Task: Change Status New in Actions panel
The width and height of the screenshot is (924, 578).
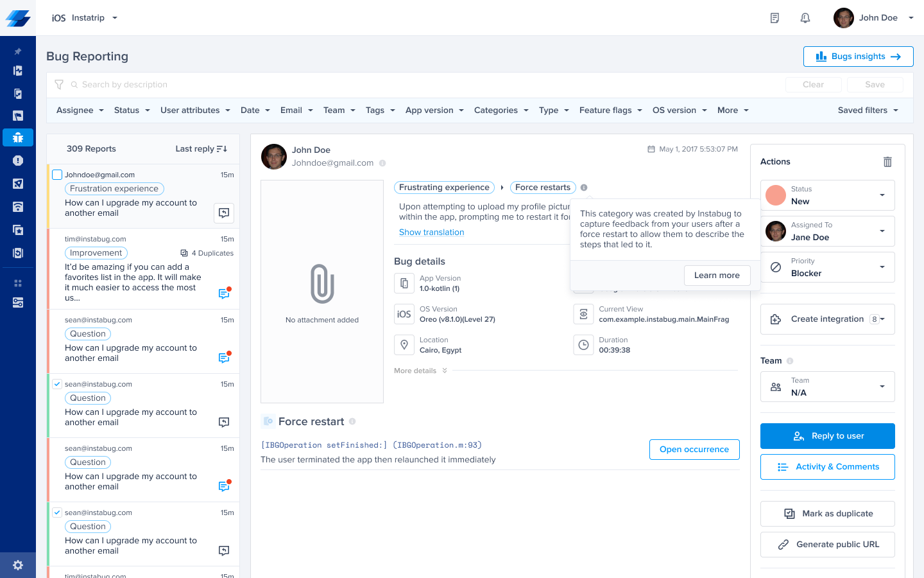Action: click(828, 195)
